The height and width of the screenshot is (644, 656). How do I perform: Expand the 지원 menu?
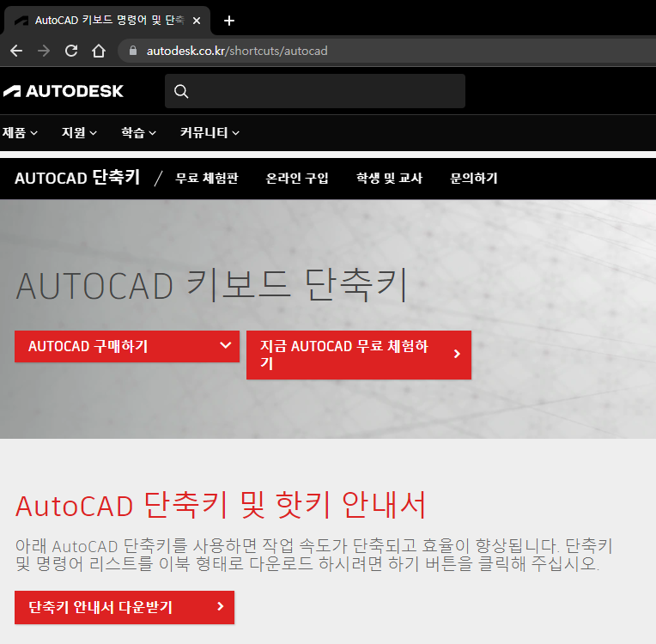point(79,132)
